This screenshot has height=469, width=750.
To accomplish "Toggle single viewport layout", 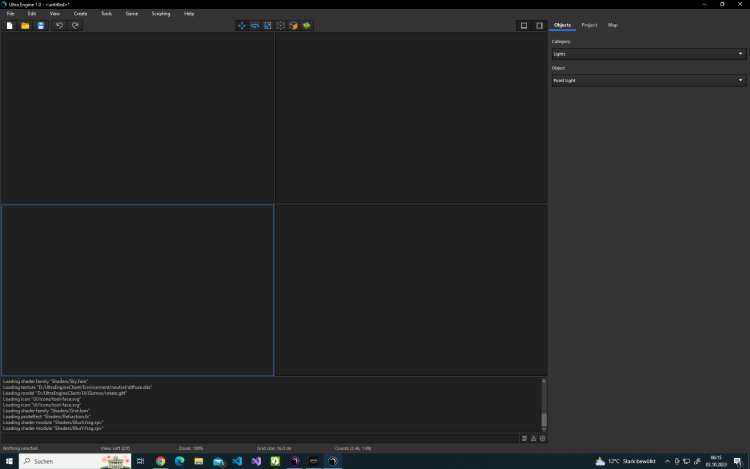I will 524,25.
